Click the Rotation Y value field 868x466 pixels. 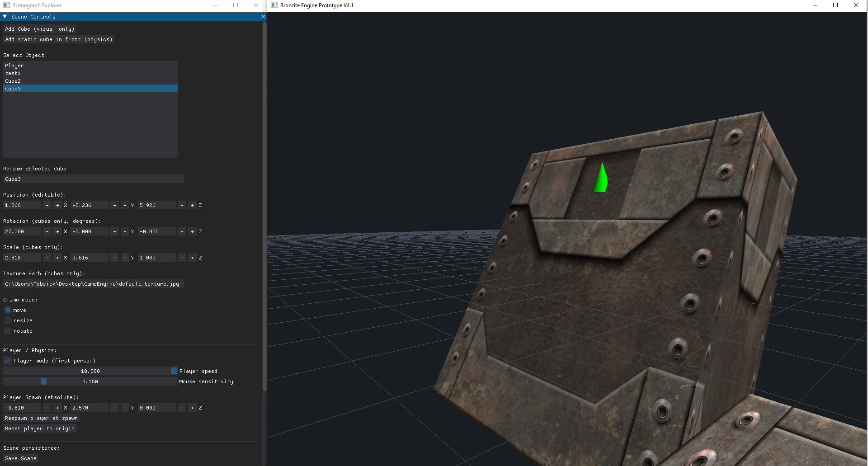(90, 231)
